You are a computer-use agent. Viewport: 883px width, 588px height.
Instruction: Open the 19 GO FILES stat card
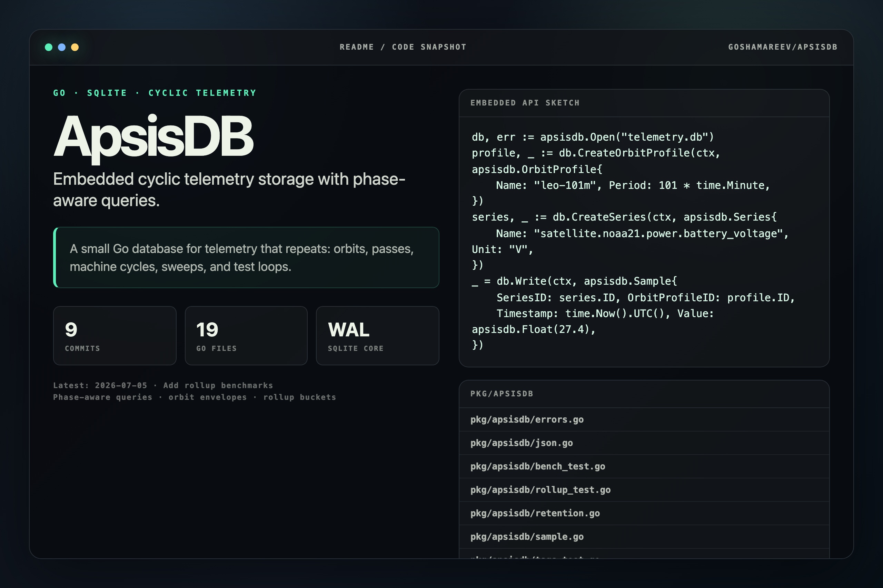coord(246,336)
